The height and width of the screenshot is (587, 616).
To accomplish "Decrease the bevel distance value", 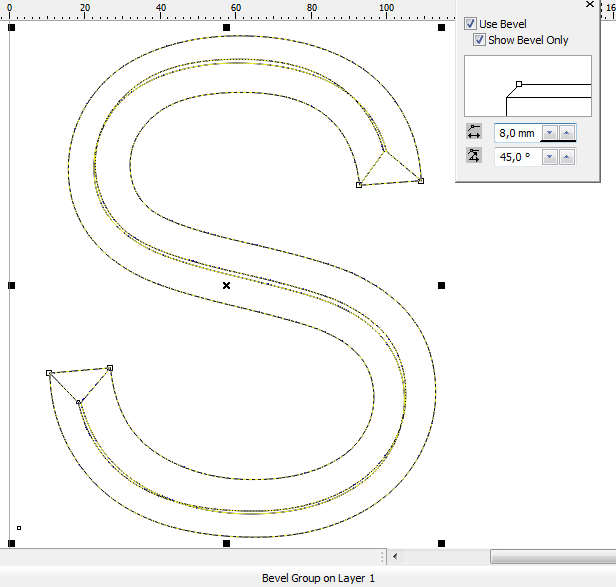I will (550, 133).
